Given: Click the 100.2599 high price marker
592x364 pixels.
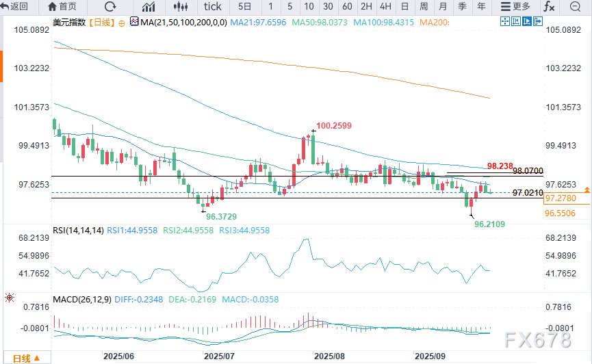Looking at the screenshot, I should pos(334,126).
